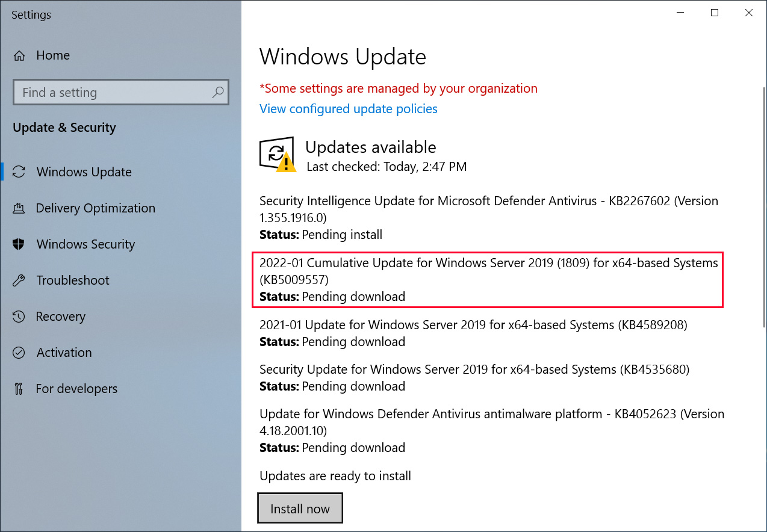Go to the Home label

click(53, 55)
